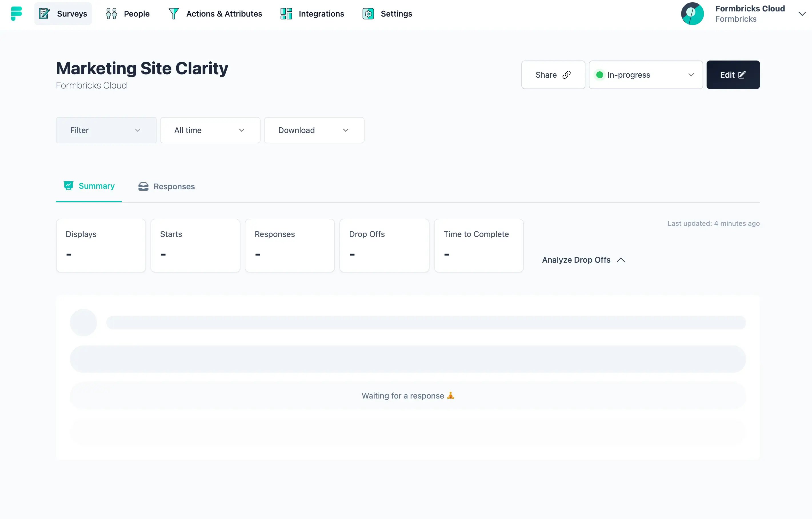Click the Last updated 4 minutes ago text

(x=713, y=224)
